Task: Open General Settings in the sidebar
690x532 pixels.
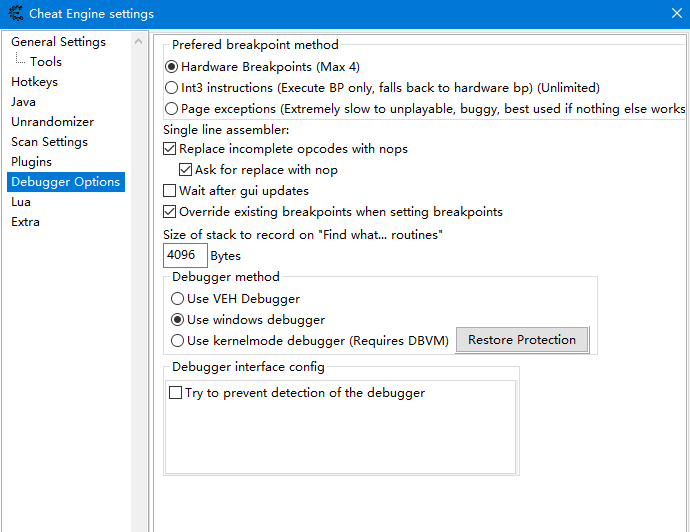Action: pos(58,42)
